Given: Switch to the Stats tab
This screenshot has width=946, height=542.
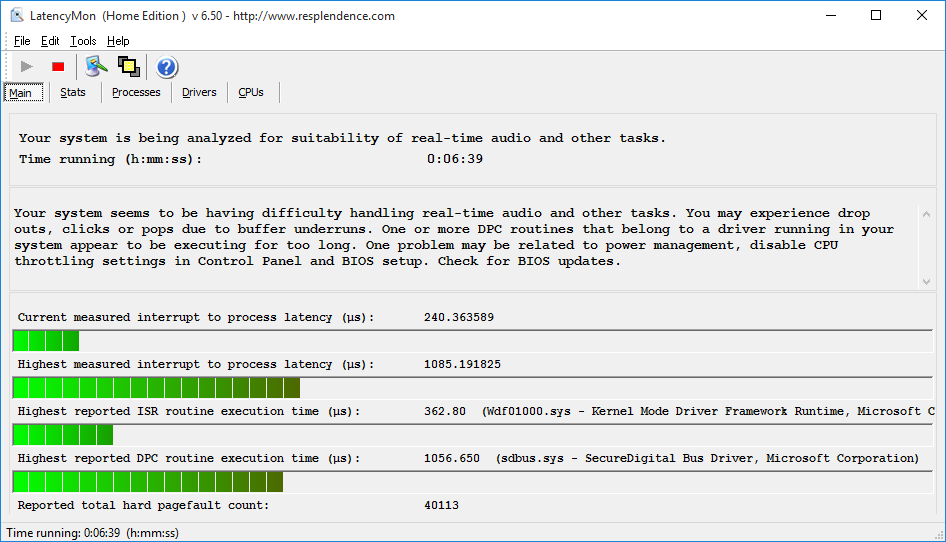Looking at the screenshot, I should coord(73,92).
